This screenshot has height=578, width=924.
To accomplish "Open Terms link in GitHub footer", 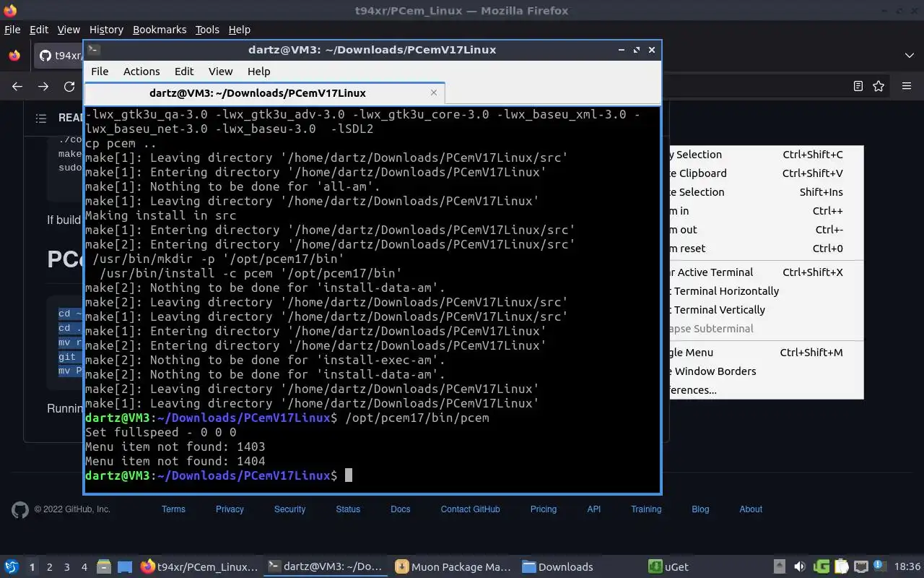I will coord(173,509).
